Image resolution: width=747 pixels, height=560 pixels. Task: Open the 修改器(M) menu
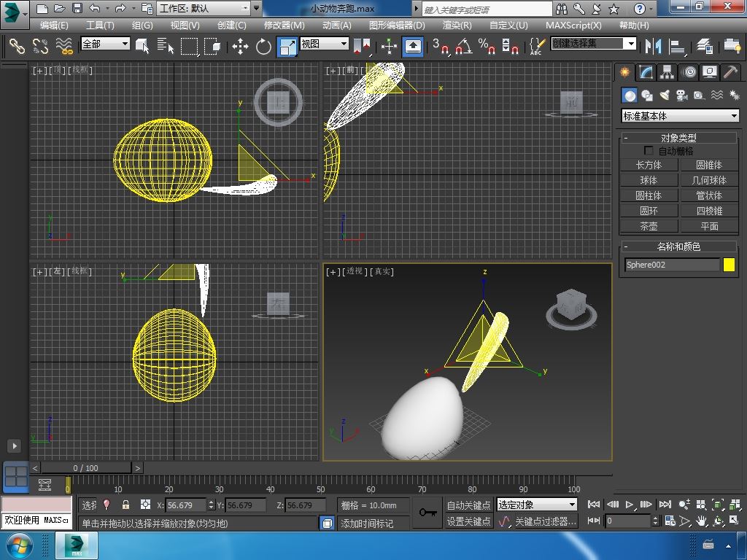point(284,25)
